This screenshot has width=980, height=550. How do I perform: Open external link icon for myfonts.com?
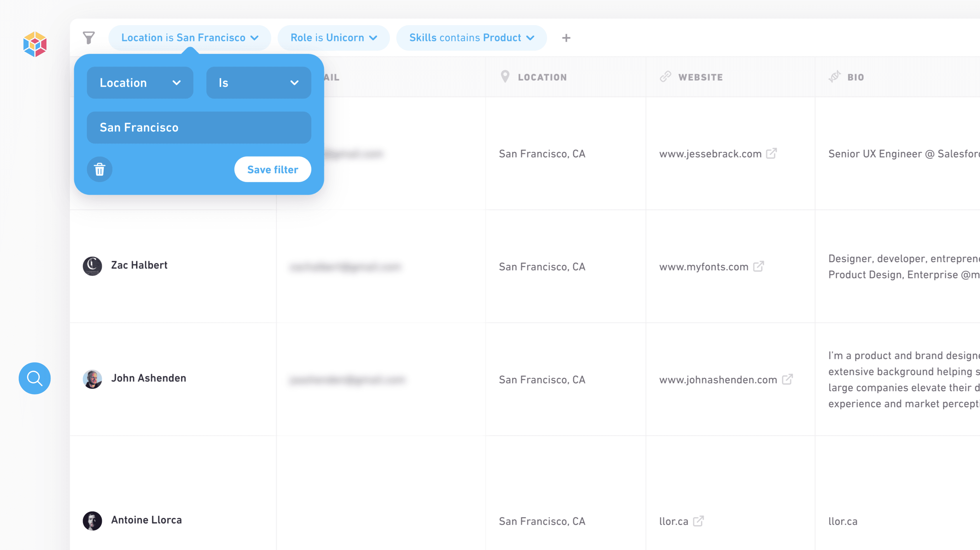point(759,267)
